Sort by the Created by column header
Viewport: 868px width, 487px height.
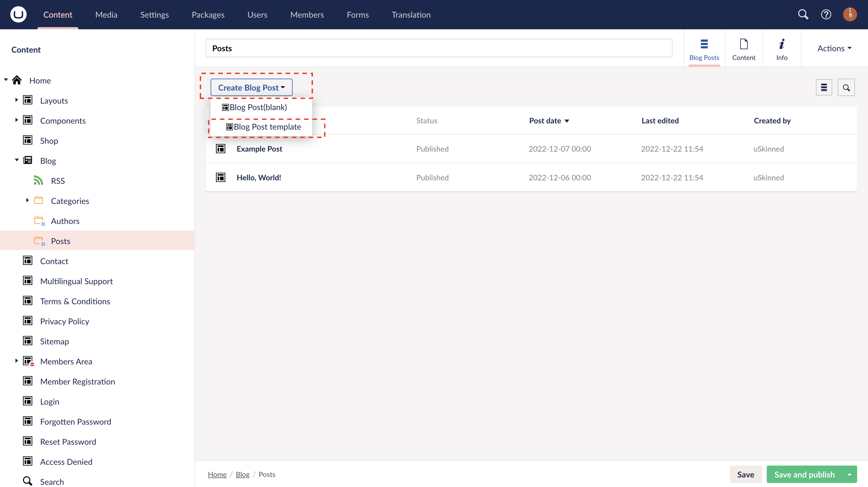click(772, 121)
